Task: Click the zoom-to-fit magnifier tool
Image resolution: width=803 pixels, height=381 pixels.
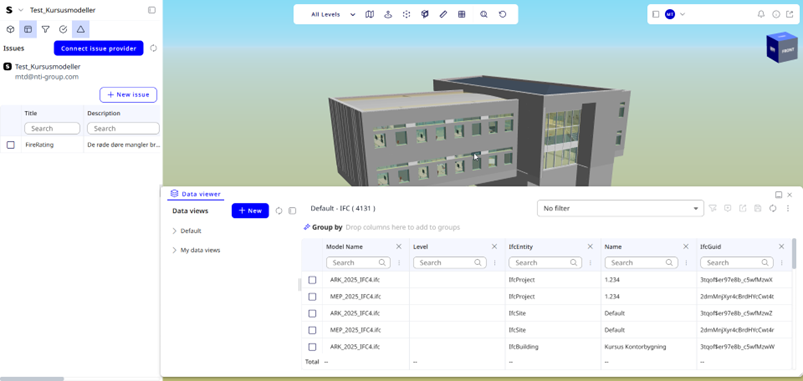Action: pyautogui.click(x=483, y=14)
